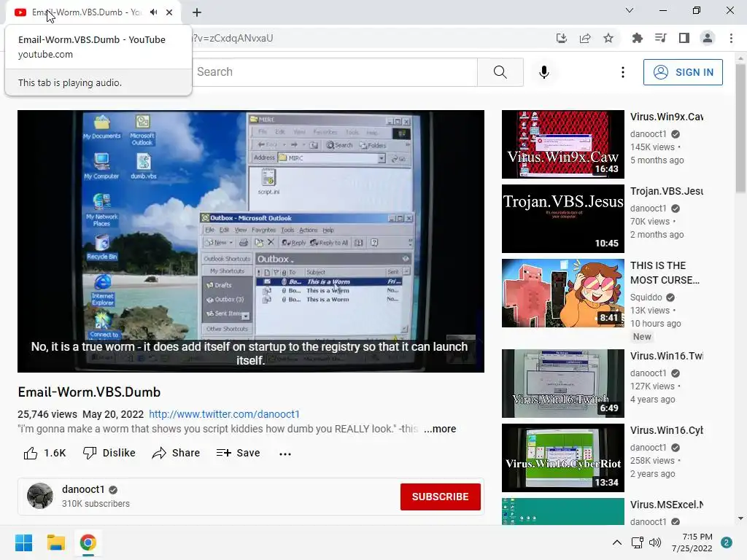
Task: Click the red SUBSCRIBE button
Action: tap(440, 497)
